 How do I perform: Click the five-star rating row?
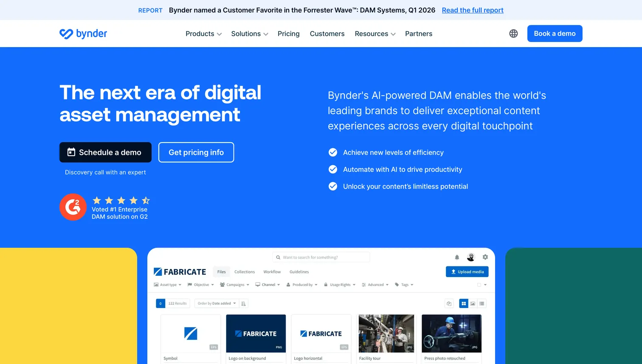(121, 200)
